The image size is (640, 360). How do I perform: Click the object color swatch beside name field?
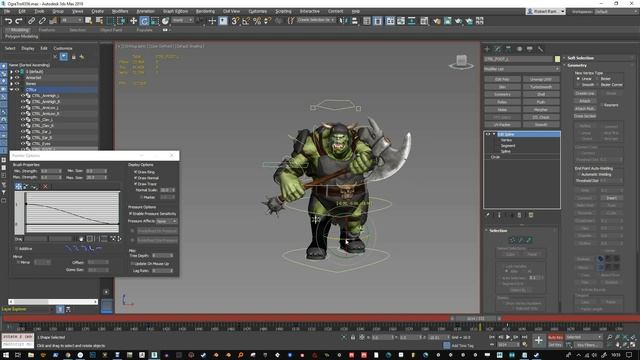click(x=557, y=59)
